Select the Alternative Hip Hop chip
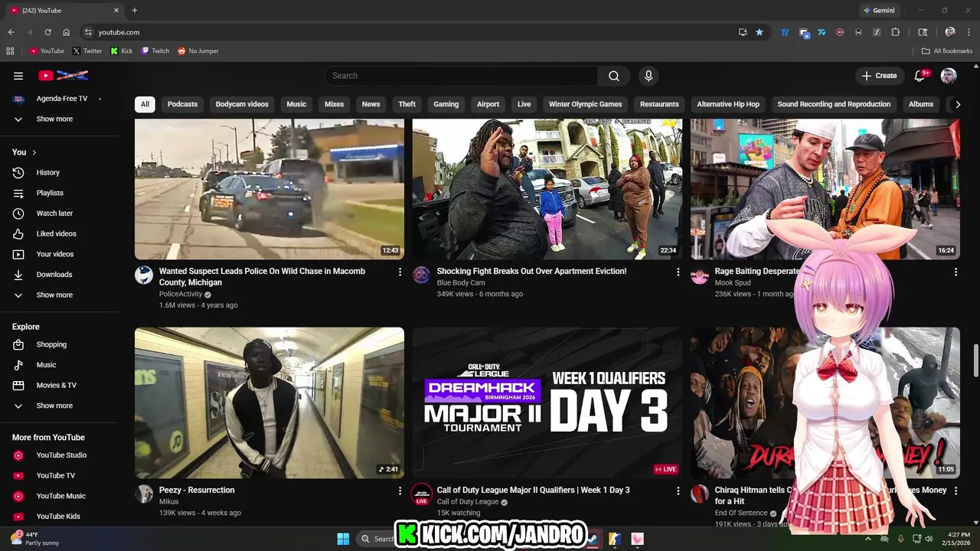 click(x=728, y=104)
